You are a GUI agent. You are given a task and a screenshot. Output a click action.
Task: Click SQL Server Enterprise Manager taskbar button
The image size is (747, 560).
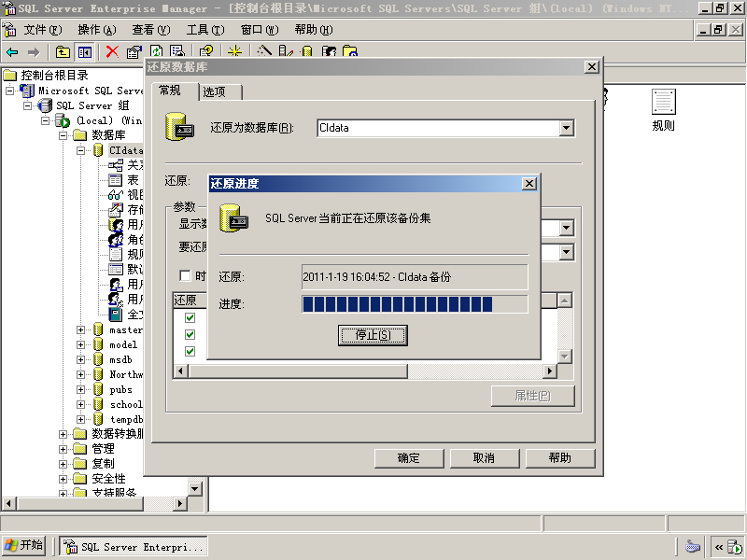[134, 547]
